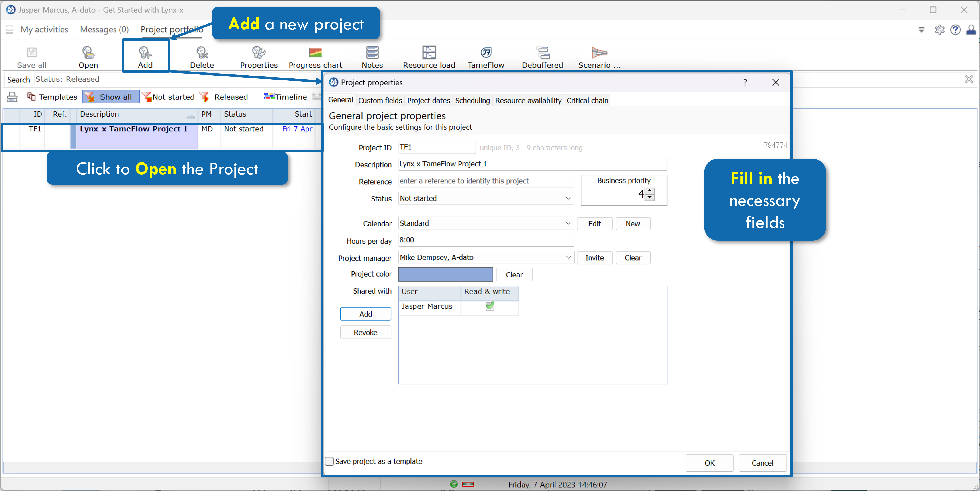This screenshot has width=980, height=491.
Task: Add a new project via Add icon
Action: click(145, 57)
